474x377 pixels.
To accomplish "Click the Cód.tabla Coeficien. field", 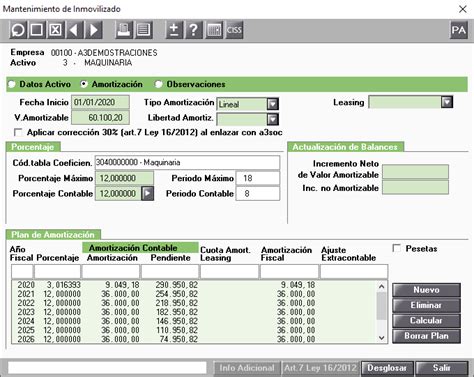I will click(187, 163).
